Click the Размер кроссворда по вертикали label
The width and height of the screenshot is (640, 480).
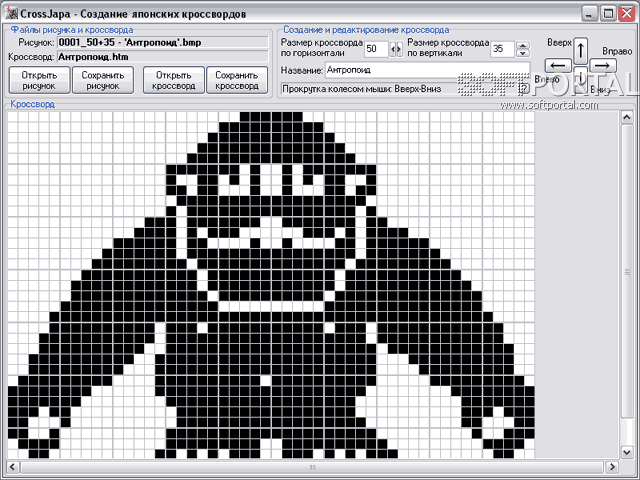[448, 48]
